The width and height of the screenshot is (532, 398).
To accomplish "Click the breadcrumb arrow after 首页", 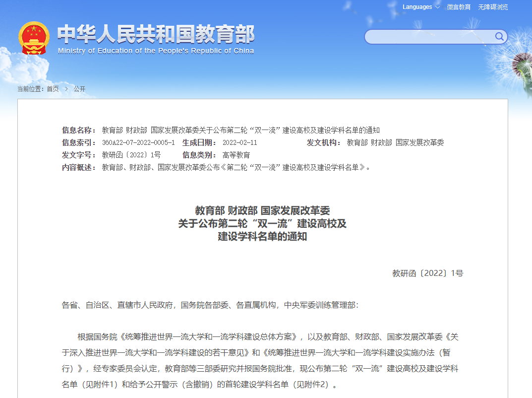I will pyautogui.click(x=66, y=89).
